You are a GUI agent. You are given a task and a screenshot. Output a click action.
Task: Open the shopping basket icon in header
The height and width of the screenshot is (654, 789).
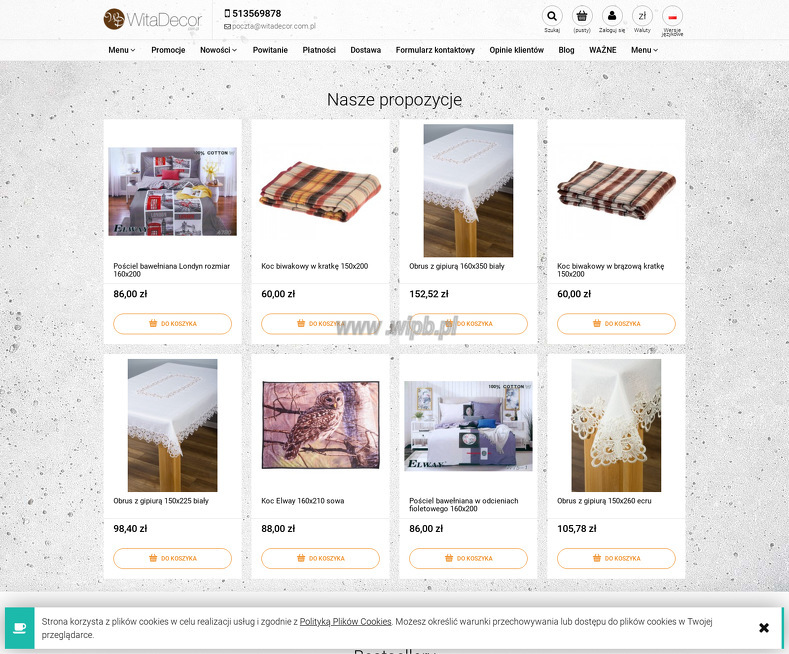tap(582, 16)
